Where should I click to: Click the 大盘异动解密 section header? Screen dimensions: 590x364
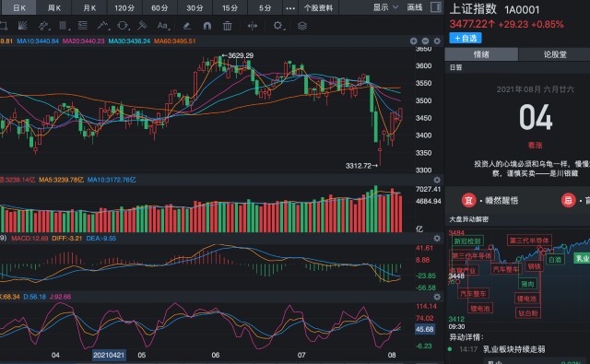(469, 219)
